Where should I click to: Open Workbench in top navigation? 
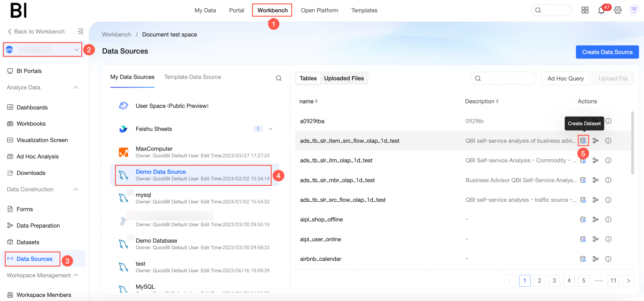[273, 10]
